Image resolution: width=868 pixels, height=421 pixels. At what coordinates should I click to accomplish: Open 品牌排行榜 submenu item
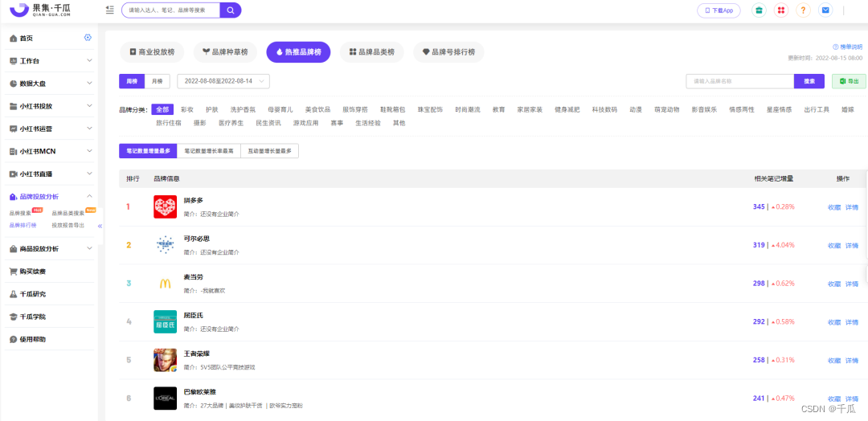coord(23,225)
